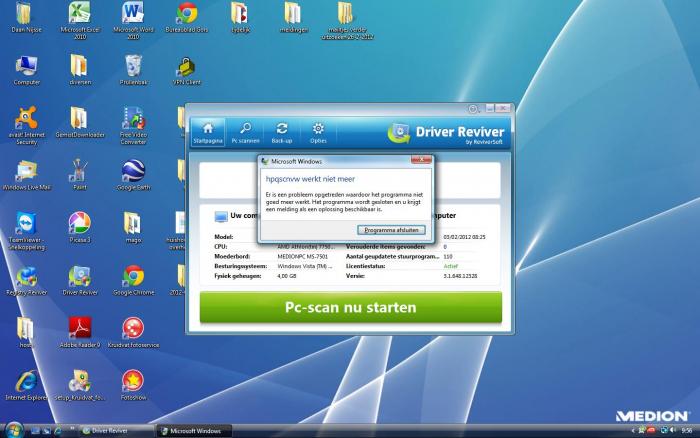Select the Computer desktop icon
The image size is (700, 438).
click(x=26, y=70)
